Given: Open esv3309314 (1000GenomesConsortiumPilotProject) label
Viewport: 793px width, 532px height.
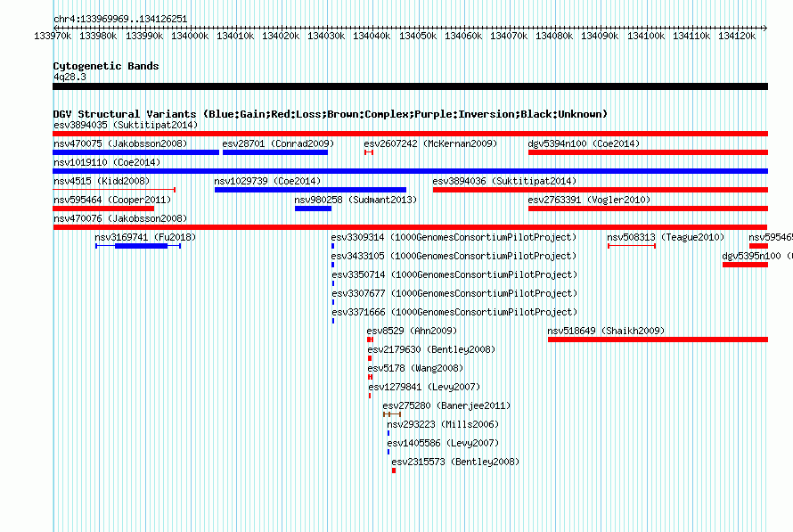Looking at the screenshot, I should (454, 237).
